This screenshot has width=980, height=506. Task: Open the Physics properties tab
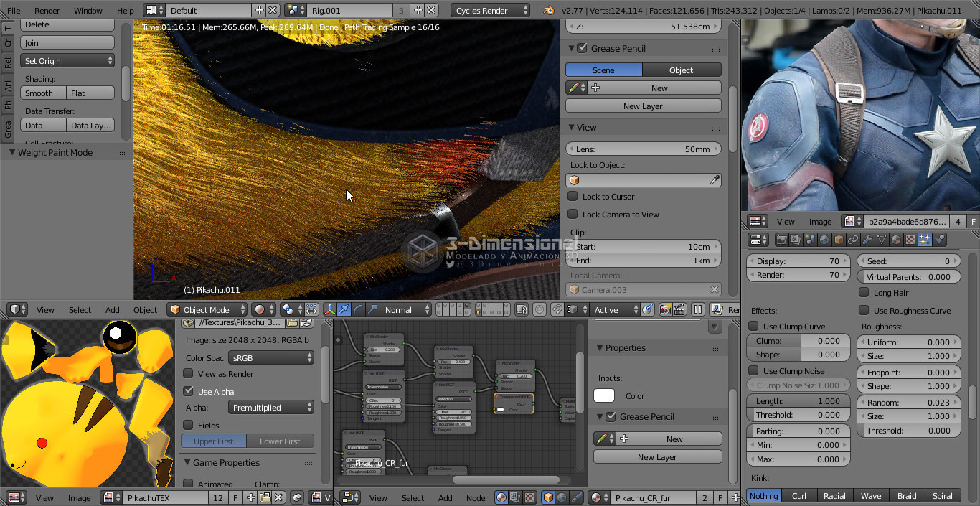click(x=939, y=240)
